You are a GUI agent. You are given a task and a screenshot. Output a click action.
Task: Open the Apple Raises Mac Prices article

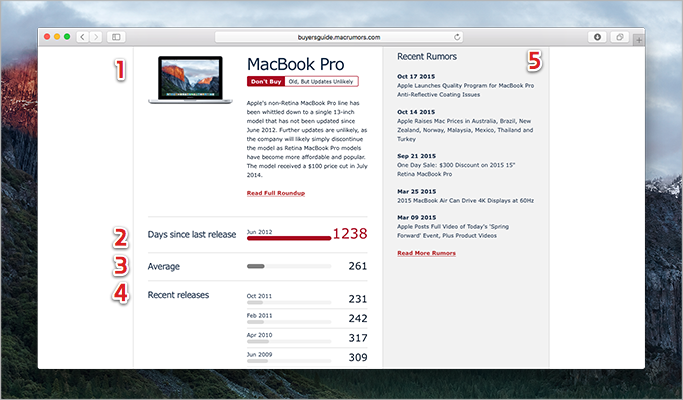click(465, 130)
